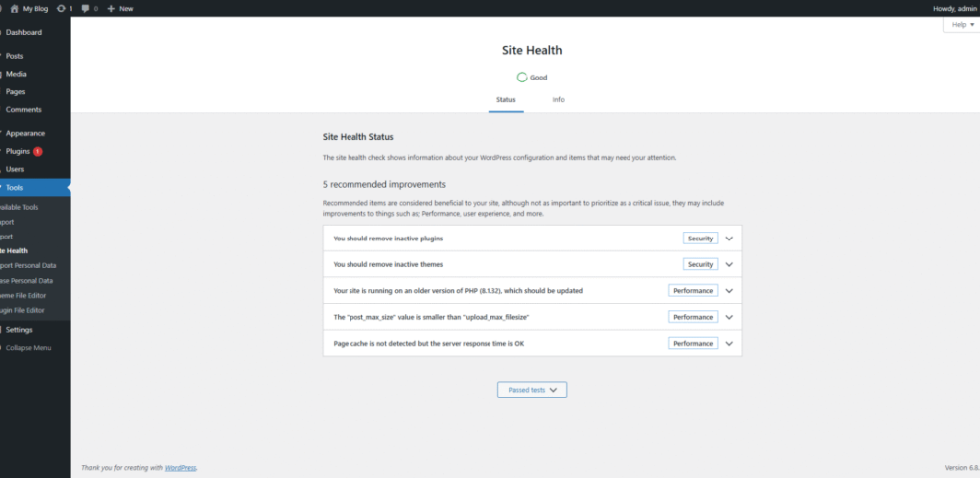Click the updates icon showing 1
Viewport: 980px width, 478px height.
click(x=61, y=9)
